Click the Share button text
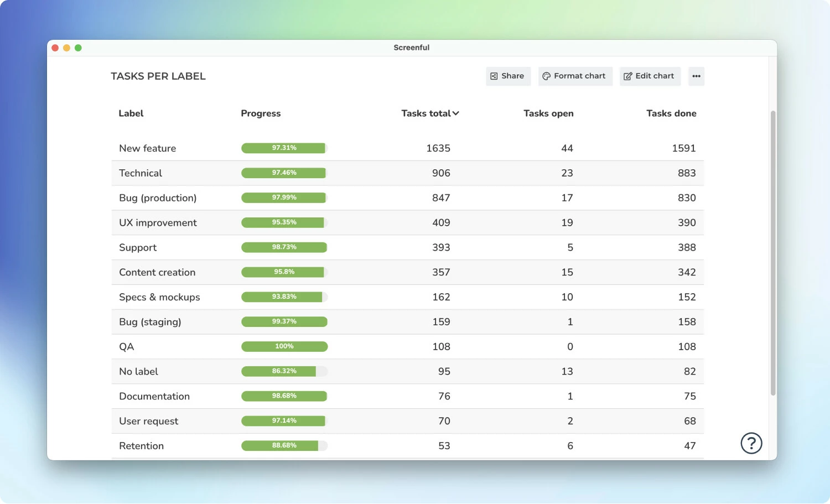830x504 pixels. [512, 76]
